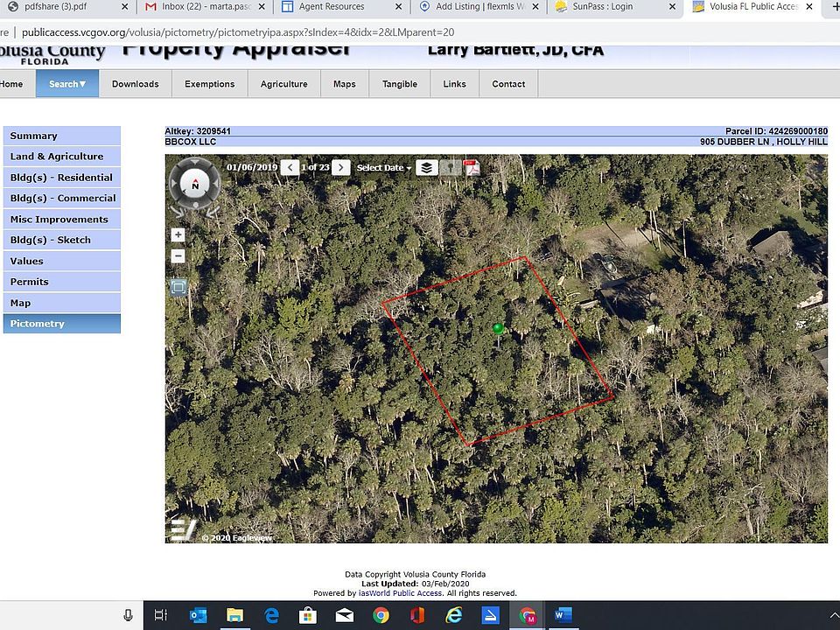
Task: Expand the Search menu
Action: pos(67,84)
